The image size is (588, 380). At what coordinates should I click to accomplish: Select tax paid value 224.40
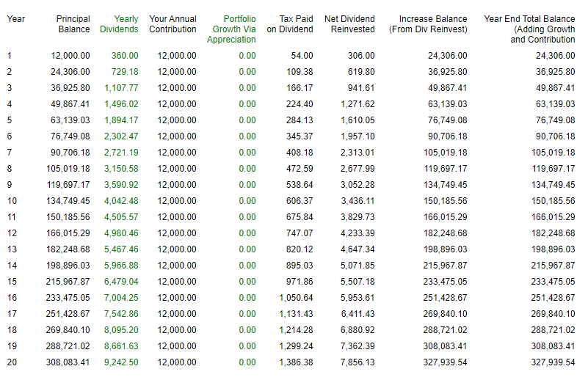coord(300,104)
